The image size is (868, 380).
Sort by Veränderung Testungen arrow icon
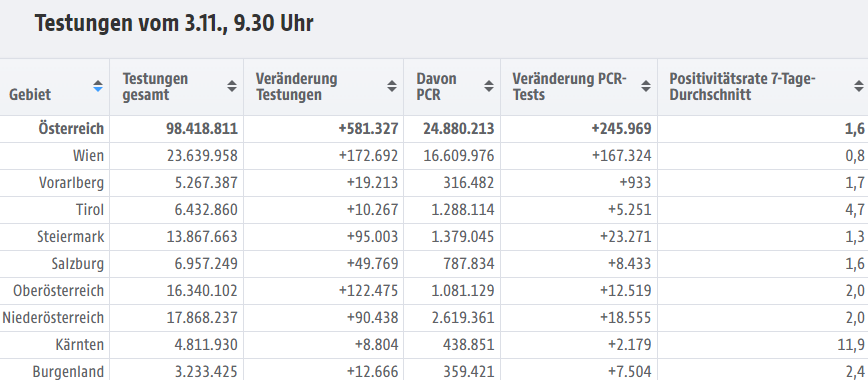click(x=392, y=86)
